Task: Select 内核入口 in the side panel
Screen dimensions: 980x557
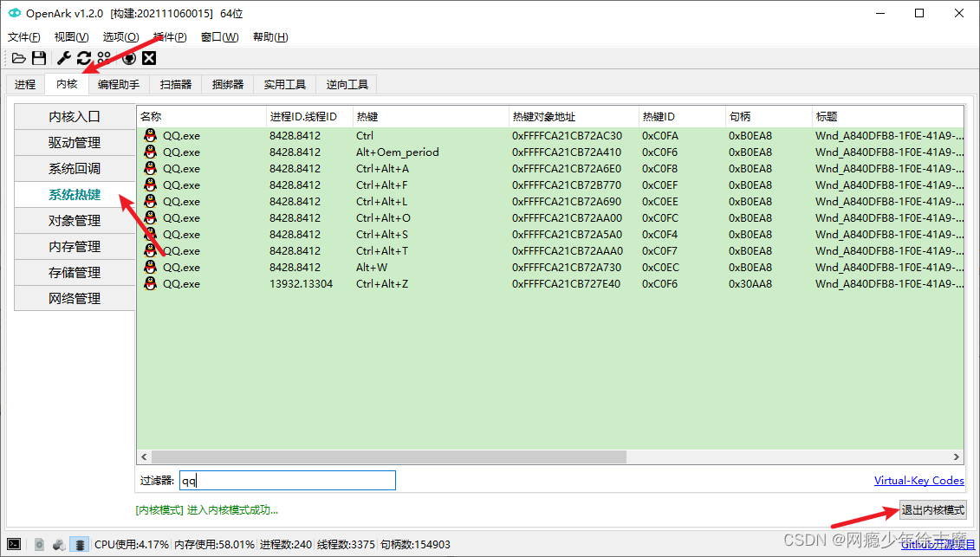Action: point(75,117)
